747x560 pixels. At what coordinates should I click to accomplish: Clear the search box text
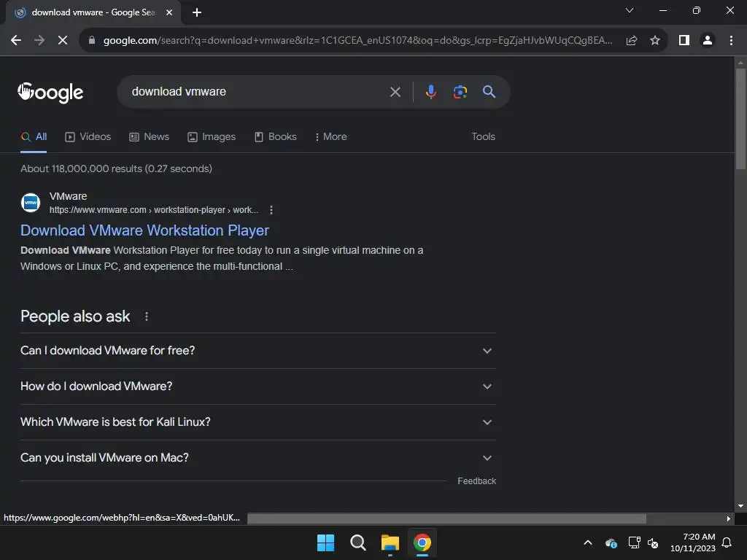click(x=395, y=92)
